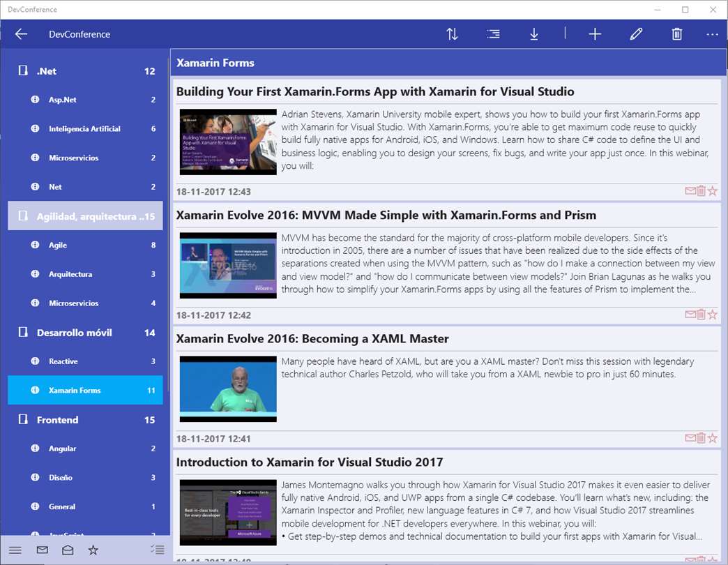This screenshot has height=565, width=728.
Task: Click the Building Your First App thumbnail
Action: coord(228,142)
